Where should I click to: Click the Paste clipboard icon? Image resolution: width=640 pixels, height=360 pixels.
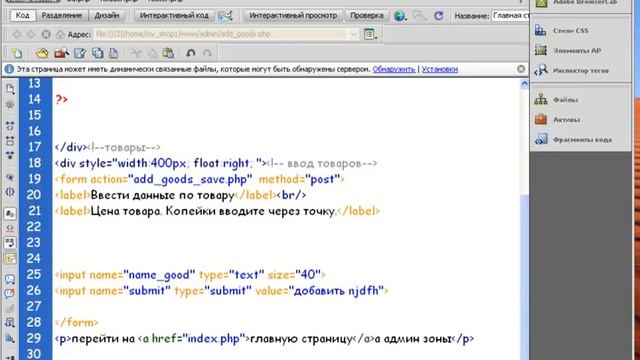[168, 53]
